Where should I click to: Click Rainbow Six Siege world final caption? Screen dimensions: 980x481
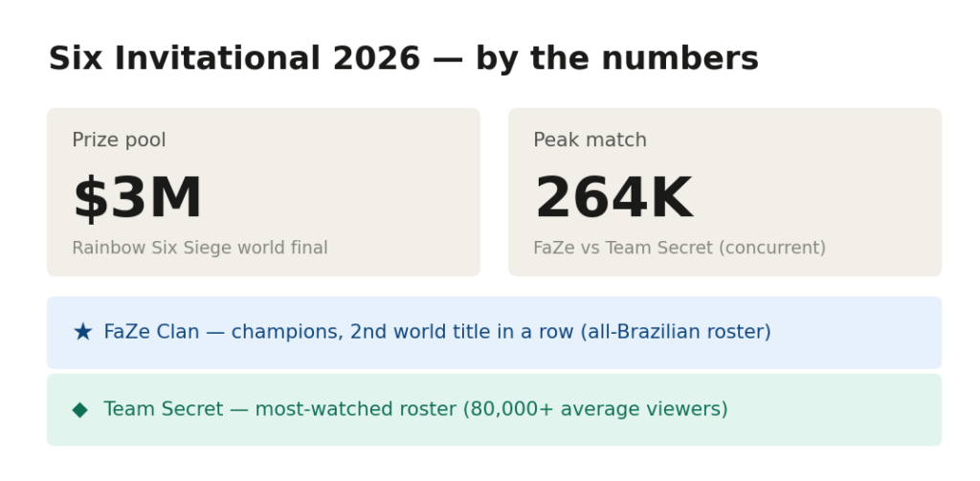(200, 248)
